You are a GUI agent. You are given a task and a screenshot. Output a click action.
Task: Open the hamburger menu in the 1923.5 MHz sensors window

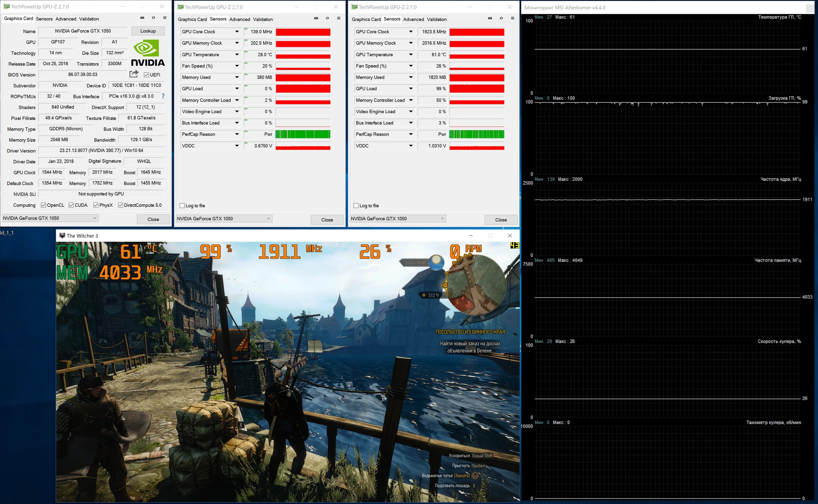pyautogui.click(x=512, y=18)
